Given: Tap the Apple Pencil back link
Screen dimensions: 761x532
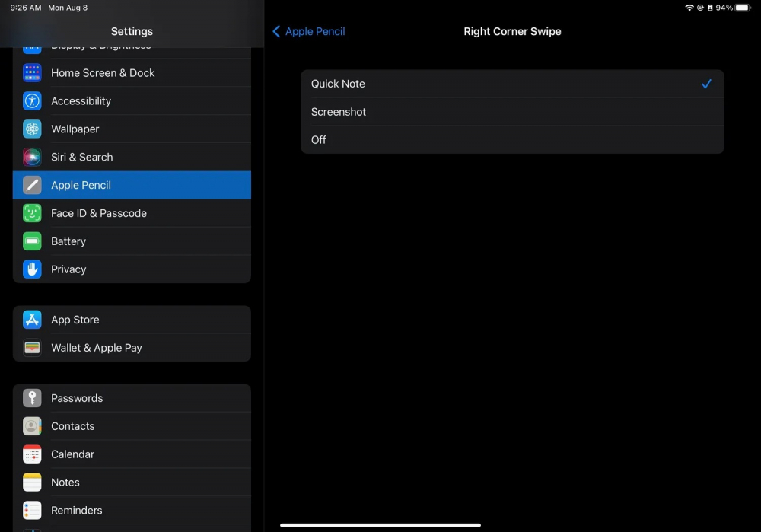Looking at the screenshot, I should point(315,31).
